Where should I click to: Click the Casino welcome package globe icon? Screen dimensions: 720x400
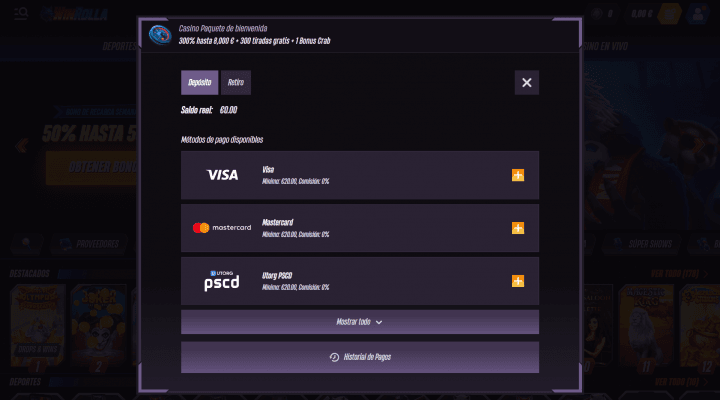pos(160,35)
